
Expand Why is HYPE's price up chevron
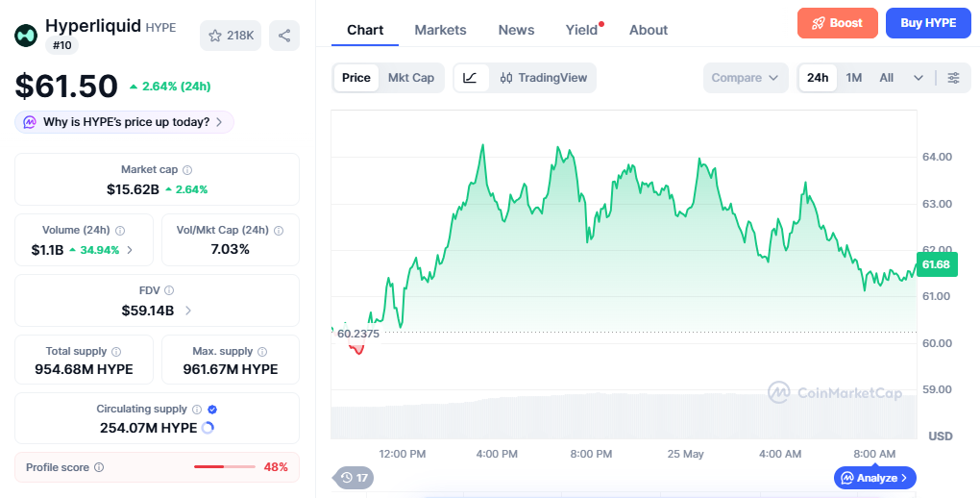[219, 122]
